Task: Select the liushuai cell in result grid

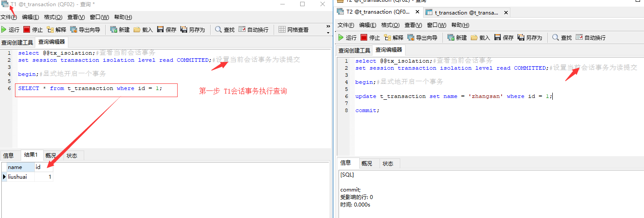Action: pyautogui.click(x=20, y=177)
